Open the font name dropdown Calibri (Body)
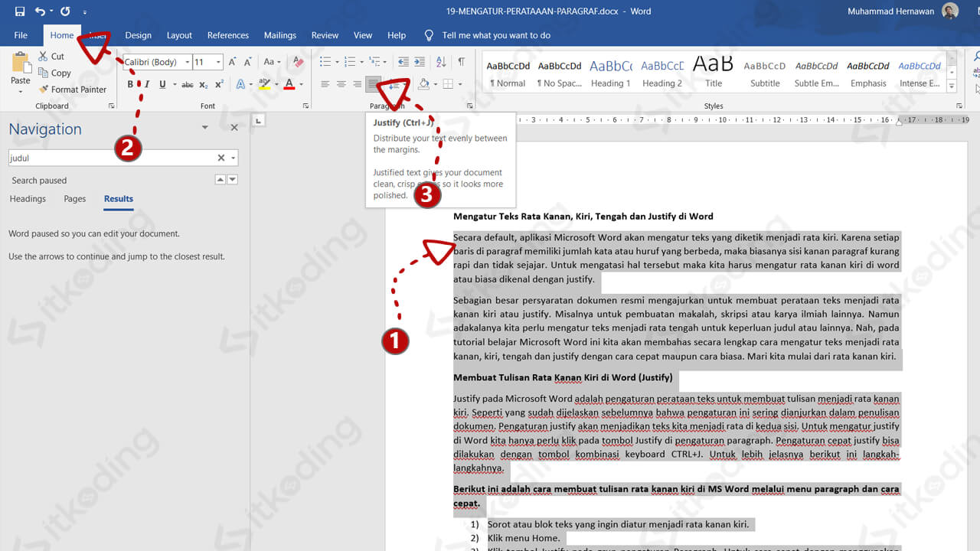The height and width of the screenshot is (551, 980). pos(188,62)
